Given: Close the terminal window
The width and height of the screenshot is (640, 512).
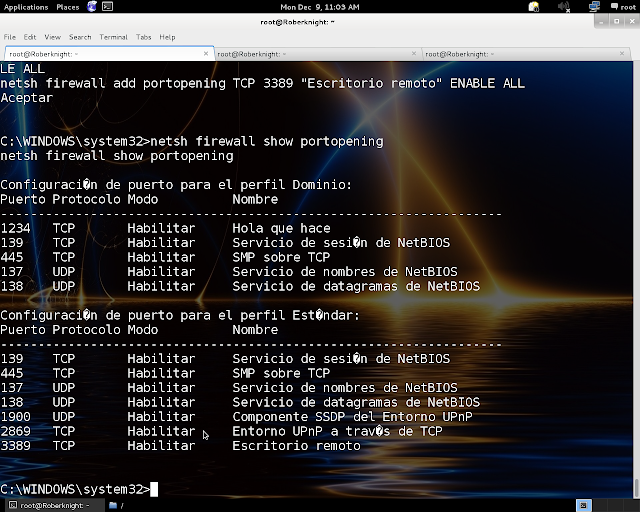Looking at the screenshot, I should 632,22.
